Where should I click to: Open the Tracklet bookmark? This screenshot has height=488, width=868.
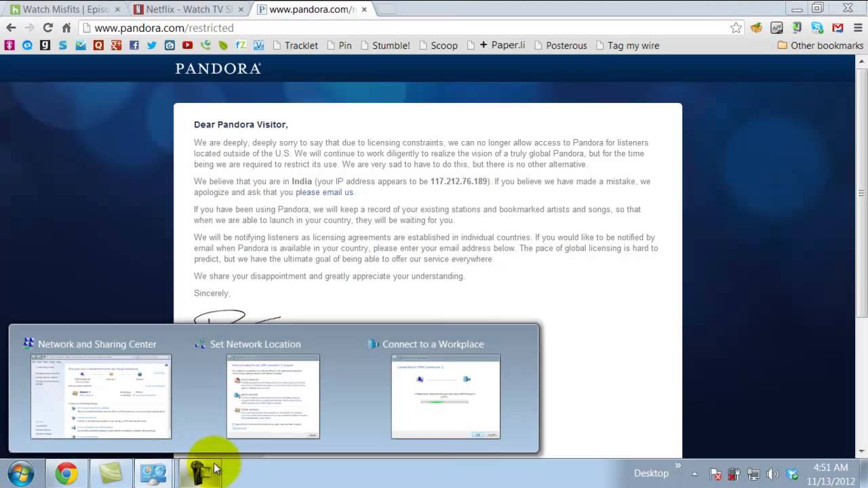pyautogui.click(x=295, y=45)
